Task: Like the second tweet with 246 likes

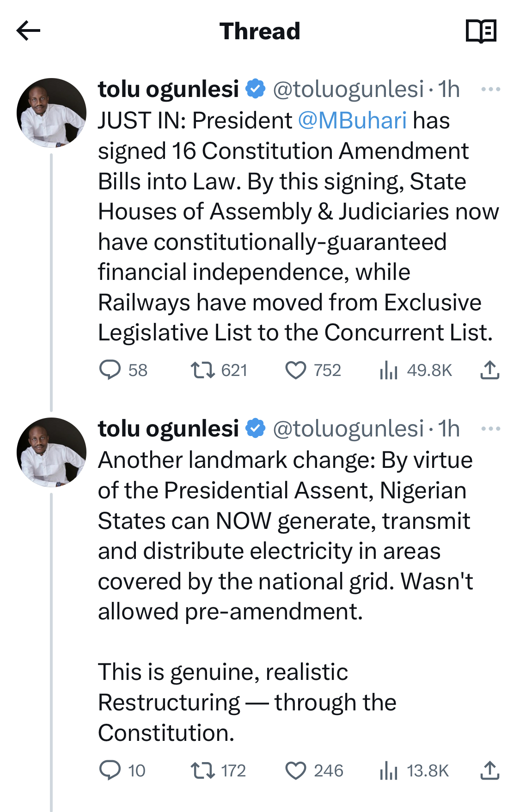Action: [296, 770]
